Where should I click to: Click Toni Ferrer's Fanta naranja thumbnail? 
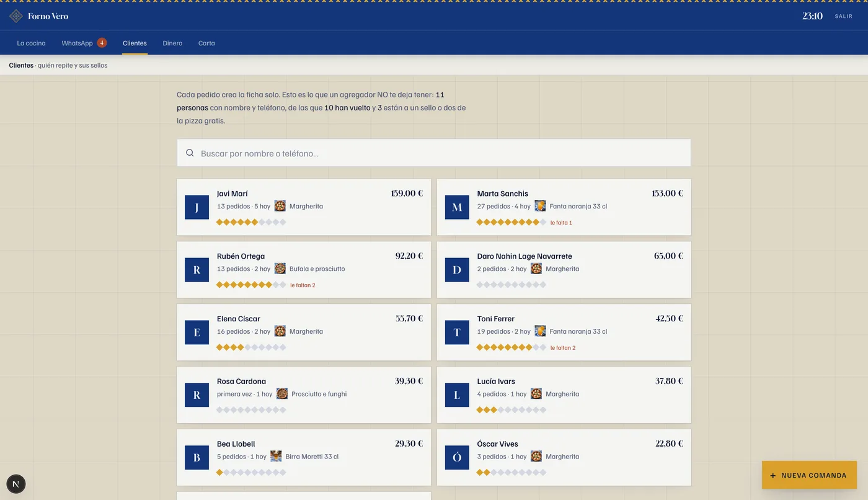[541, 331]
